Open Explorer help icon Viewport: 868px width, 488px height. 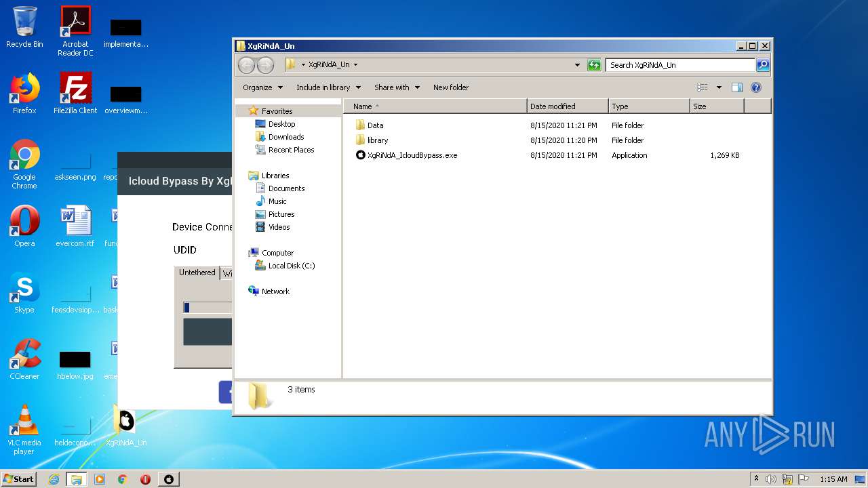tap(756, 87)
